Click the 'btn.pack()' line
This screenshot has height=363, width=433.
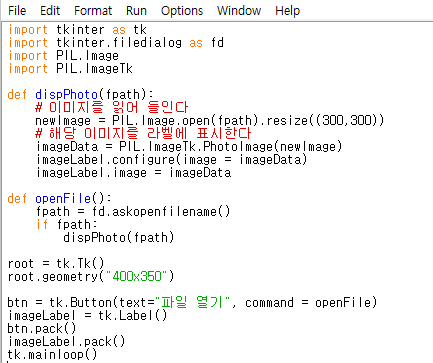[x=42, y=329]
